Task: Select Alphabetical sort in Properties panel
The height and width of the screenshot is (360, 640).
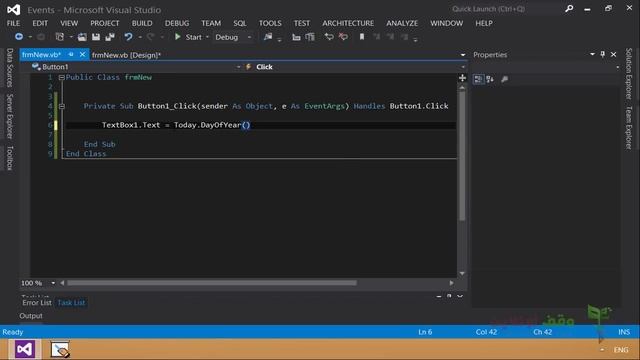Action: [490, 79]
